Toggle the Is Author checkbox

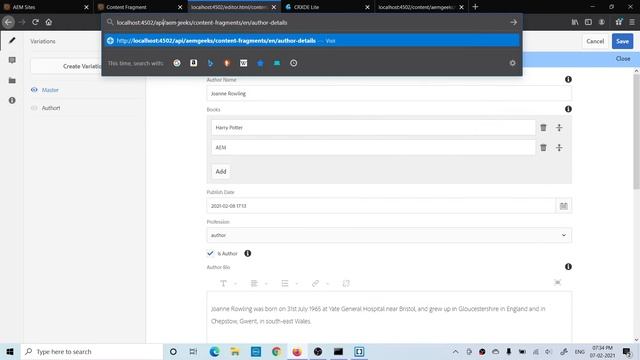(x=210, y=253)
